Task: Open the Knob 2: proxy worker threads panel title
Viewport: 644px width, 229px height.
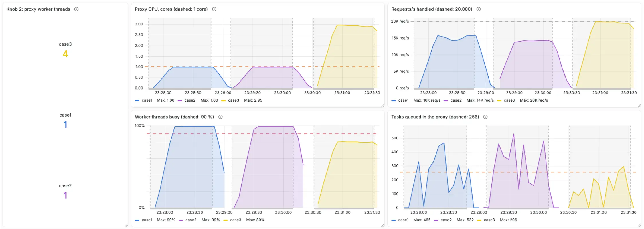Action: pyautogui.click(x=38, y=9)
